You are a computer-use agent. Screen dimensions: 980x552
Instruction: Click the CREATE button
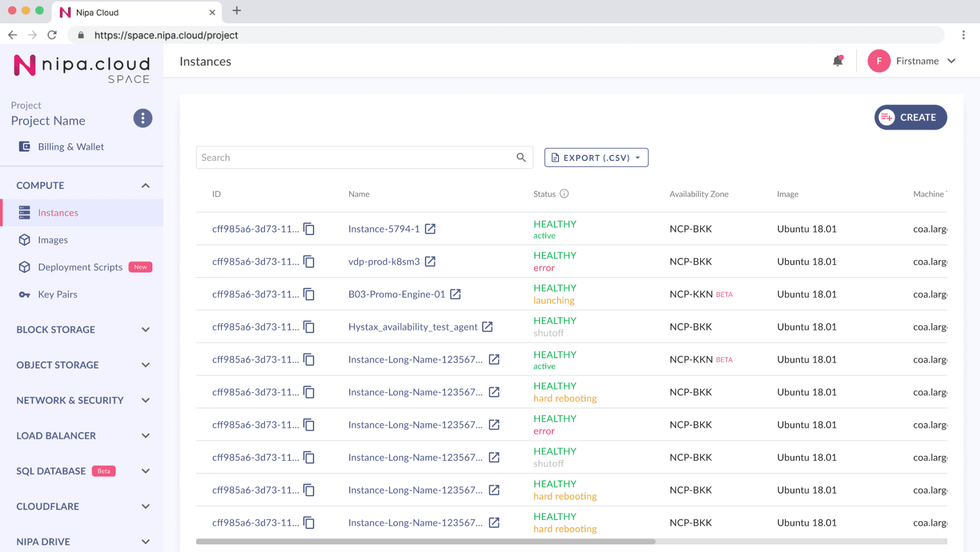(910, 117)
